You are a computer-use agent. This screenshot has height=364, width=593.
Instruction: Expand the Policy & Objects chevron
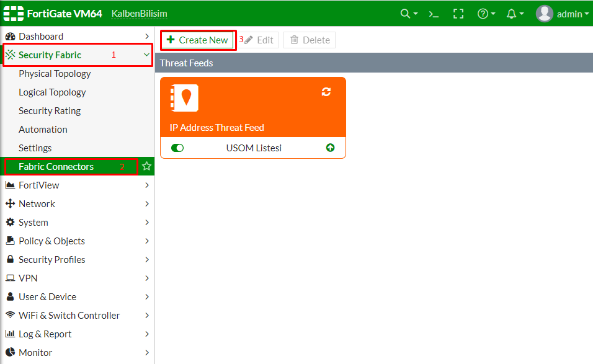coord(147,241)
